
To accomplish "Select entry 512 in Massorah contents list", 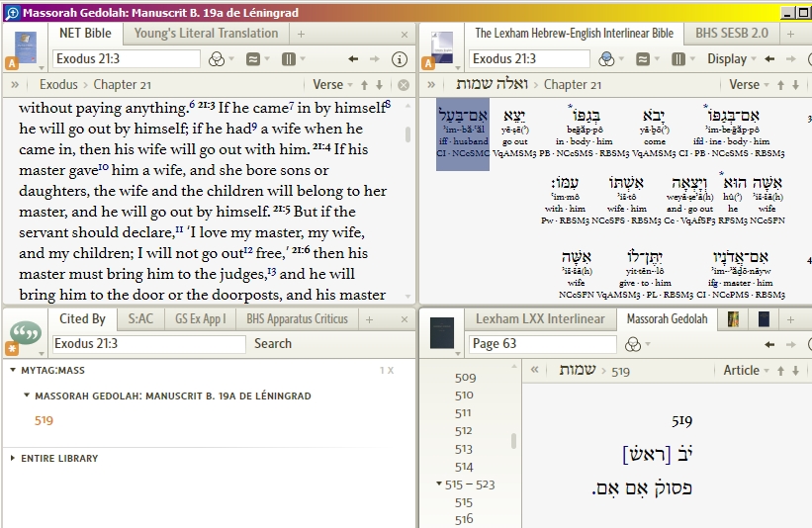I will (464, 431).
